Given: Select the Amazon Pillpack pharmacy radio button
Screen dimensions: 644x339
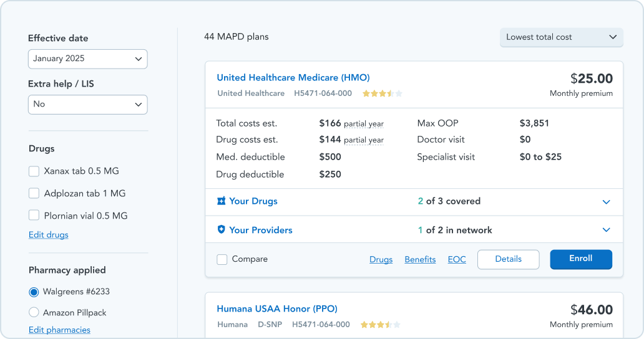Looking at the screenshot, I should coord(34,312).
